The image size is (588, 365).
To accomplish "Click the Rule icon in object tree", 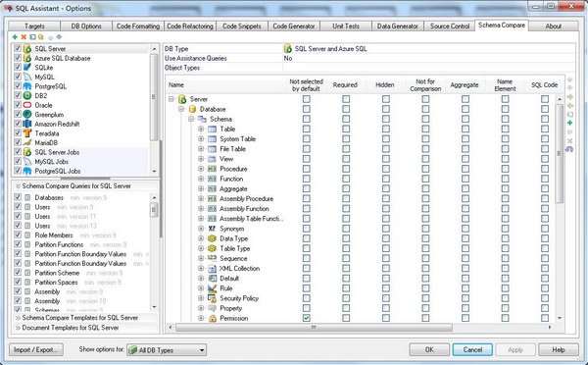I will pos(213,288).
